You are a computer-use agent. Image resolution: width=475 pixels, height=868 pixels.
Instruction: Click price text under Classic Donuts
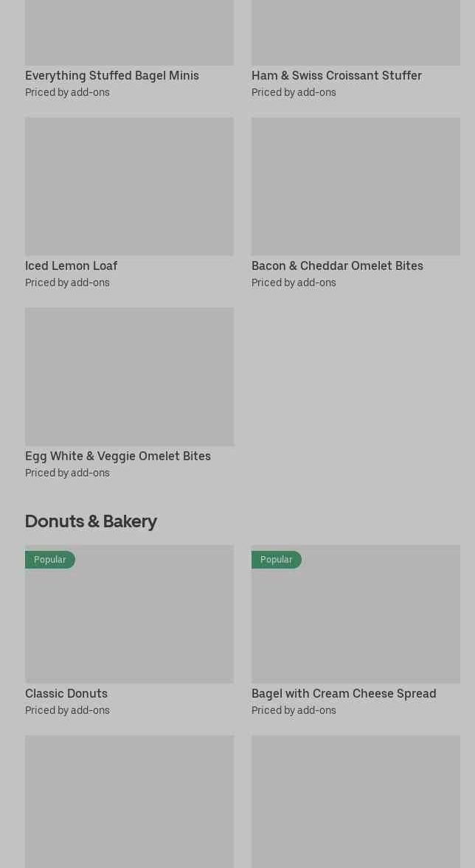point(68,710)
